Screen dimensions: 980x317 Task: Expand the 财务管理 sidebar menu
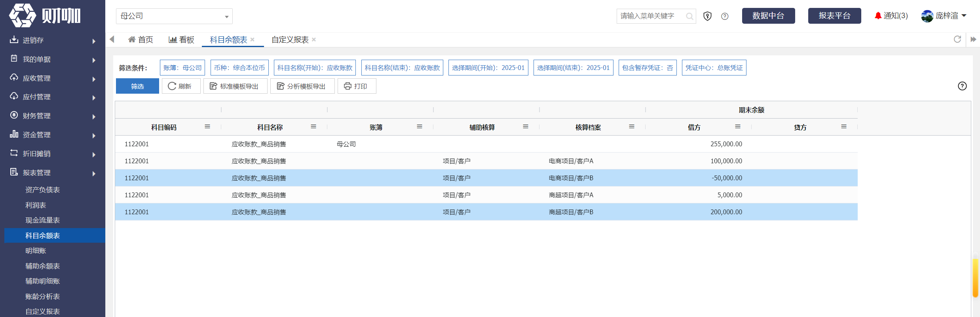pos(53,116)
